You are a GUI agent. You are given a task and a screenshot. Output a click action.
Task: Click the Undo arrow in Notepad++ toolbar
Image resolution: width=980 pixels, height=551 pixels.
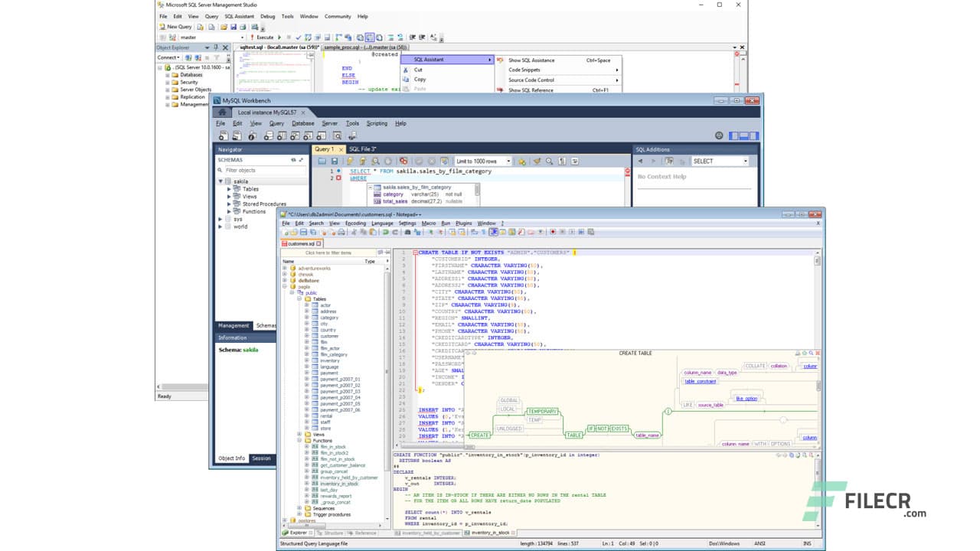(384, 233)
